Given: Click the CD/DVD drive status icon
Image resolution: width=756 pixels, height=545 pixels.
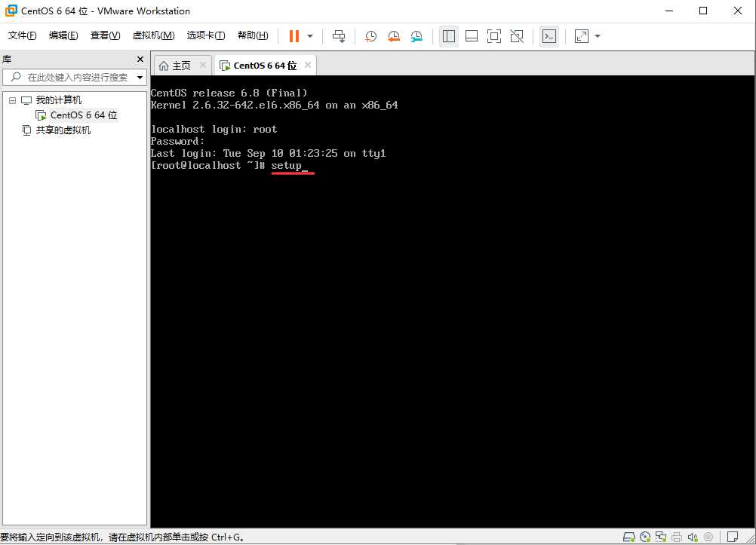Looking at the screenshot, I should pyautogui.click(x=645, y=537).
